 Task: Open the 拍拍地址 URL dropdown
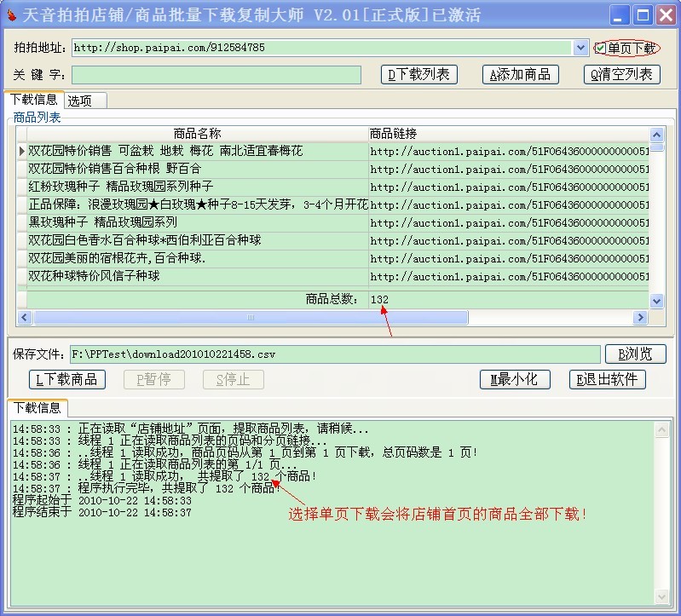(581, 49)
